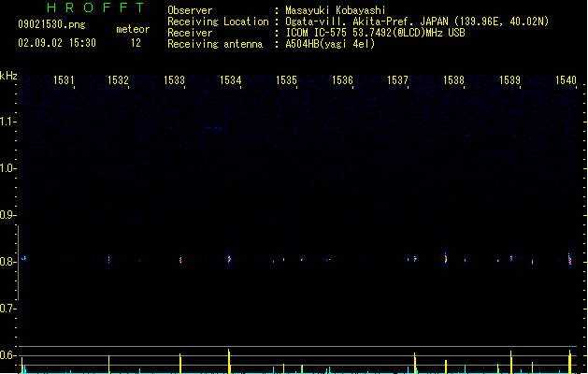Click the meteor count value 12
The image size is (588, 374).
click(136, 43)
